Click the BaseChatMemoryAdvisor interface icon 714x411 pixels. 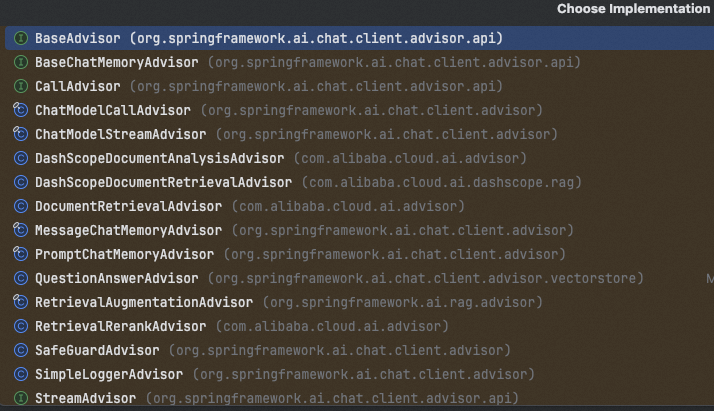point(20,62)
